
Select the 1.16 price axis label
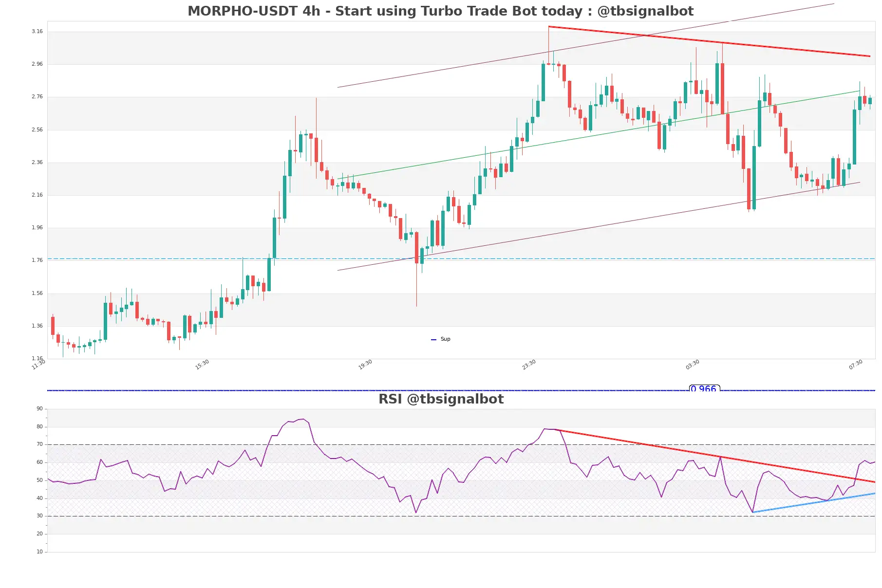coord(37,358)
